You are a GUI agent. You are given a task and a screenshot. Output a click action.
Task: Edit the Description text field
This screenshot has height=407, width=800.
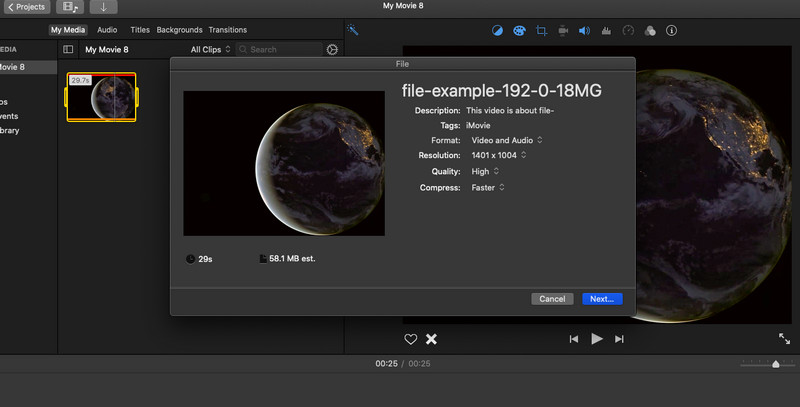pos(510,111)
